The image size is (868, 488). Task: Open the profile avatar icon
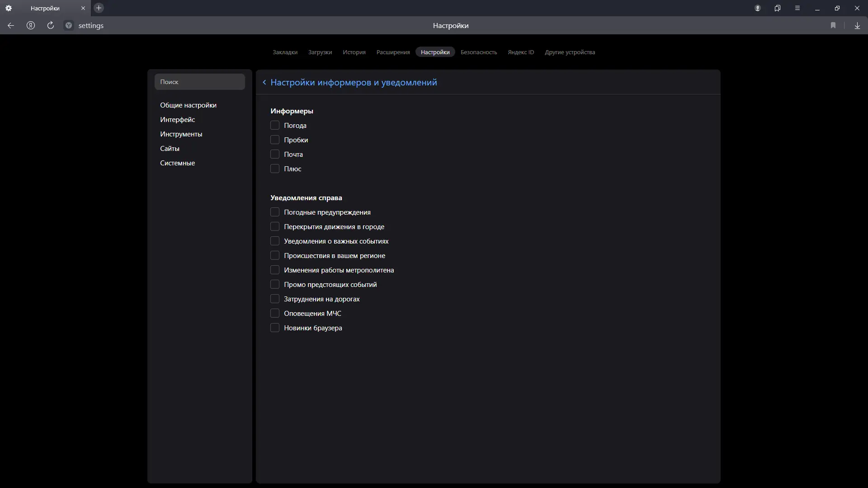click(x=758, y=8)
